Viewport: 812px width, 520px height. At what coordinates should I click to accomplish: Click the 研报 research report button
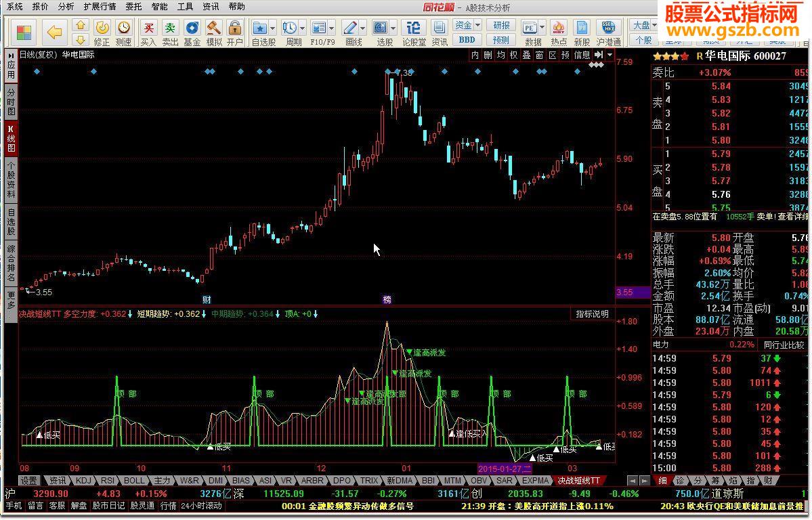[501, 25]
